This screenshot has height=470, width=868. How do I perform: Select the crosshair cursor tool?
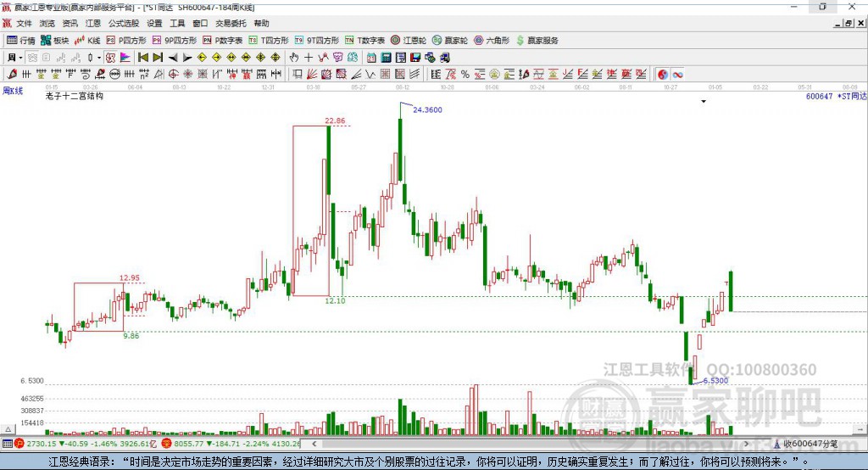point(309,57)
